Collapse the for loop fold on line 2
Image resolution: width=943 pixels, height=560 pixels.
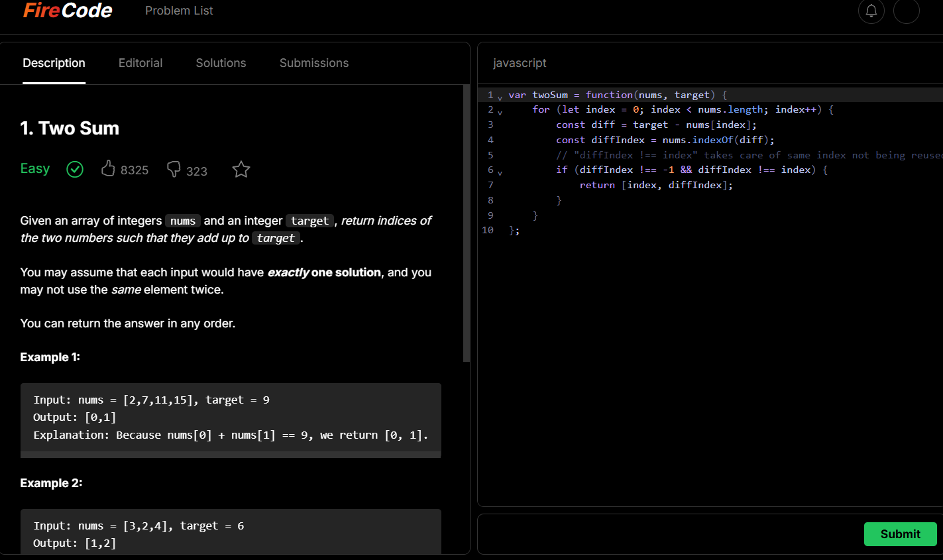[499, 112]
